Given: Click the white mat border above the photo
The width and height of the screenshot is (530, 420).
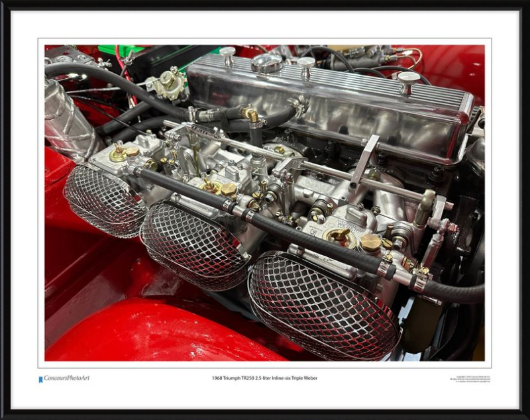Looking at the screenshot, I should click(265, 24).
